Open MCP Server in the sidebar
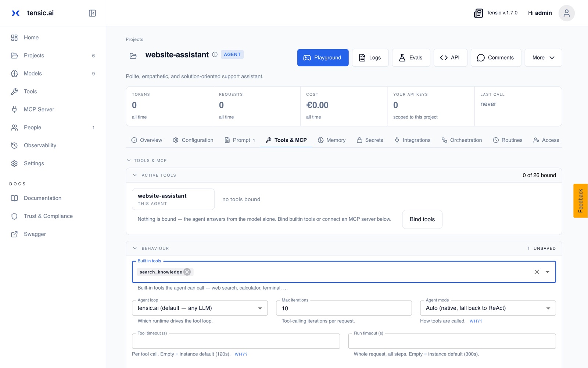Image resolution: width=588 pixels, height=368 pixels. pyautogui.click(x=53, y=109)
